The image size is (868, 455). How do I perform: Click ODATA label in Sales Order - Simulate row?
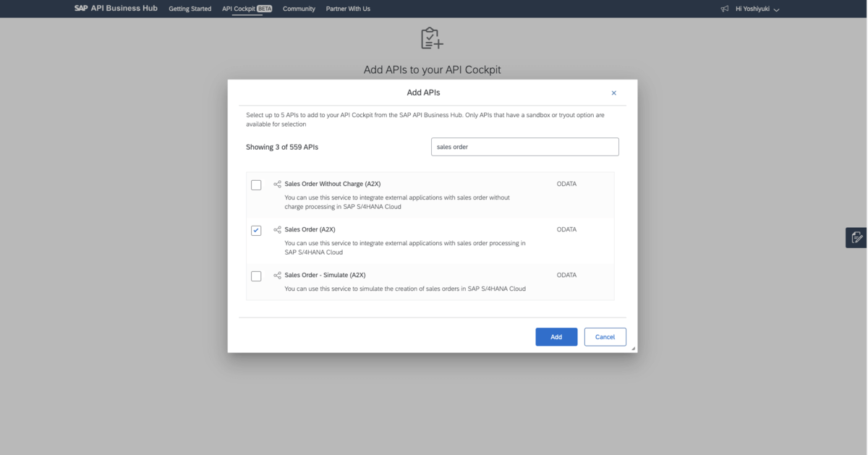pos(566,276)
